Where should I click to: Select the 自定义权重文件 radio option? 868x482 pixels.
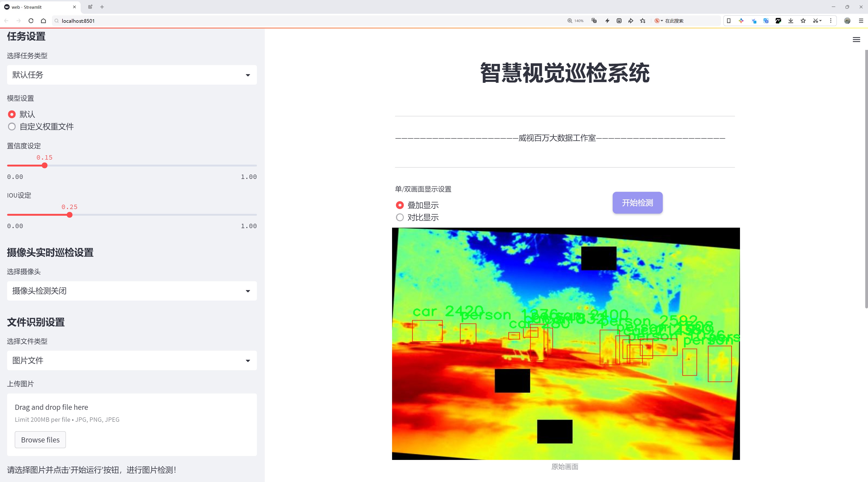(12, 127)
